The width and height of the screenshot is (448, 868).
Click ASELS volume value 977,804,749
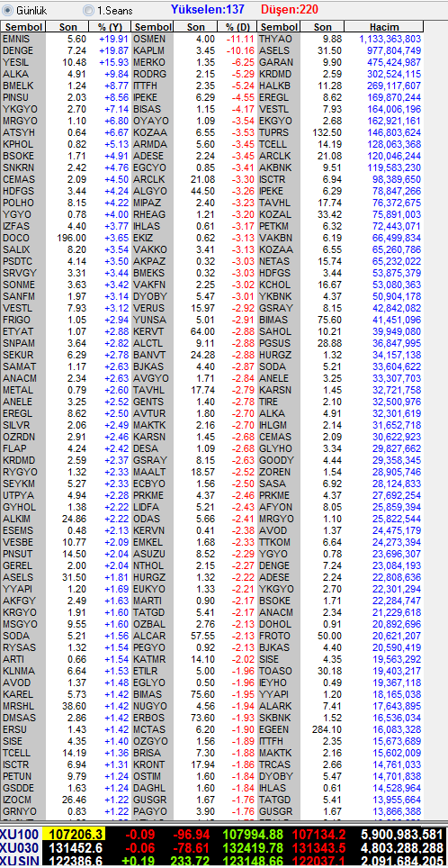390,50
